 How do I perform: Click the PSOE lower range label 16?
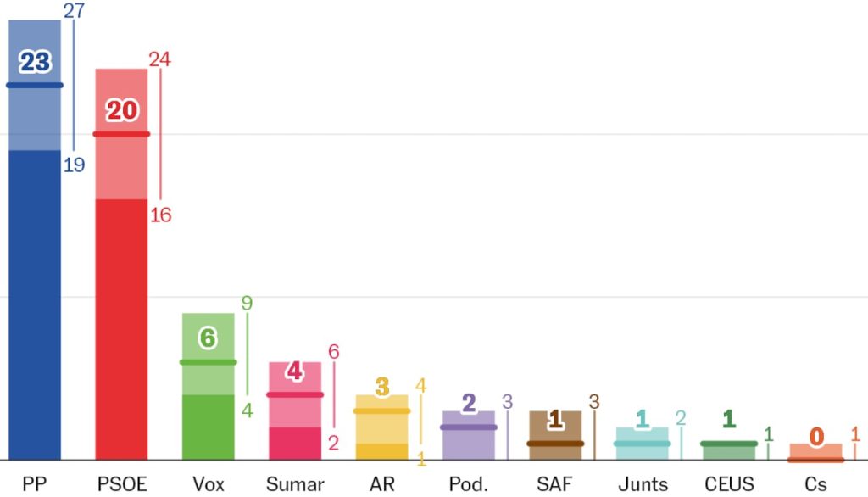coord(161,215)
